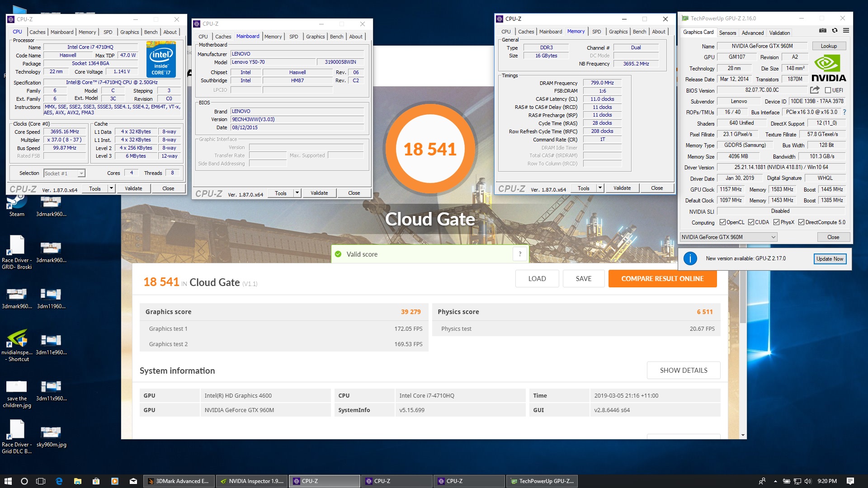
Task: Open the Socket #1 selection dropdown
Action: (64, 174)
